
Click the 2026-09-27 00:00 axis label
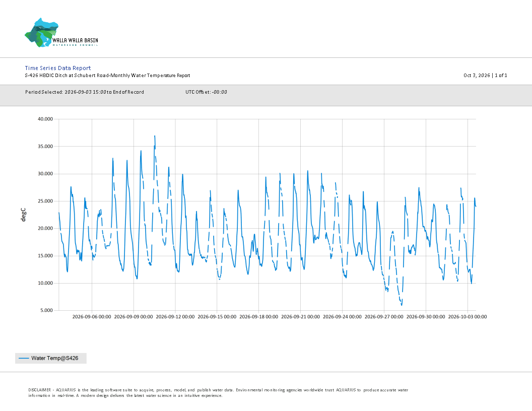[x=384, y=316]
